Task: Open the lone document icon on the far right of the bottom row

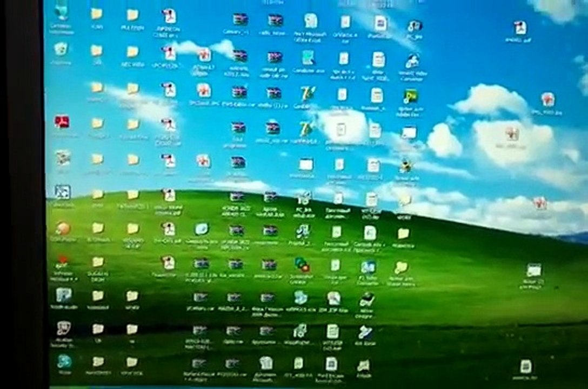Action: tap(525, 366)
